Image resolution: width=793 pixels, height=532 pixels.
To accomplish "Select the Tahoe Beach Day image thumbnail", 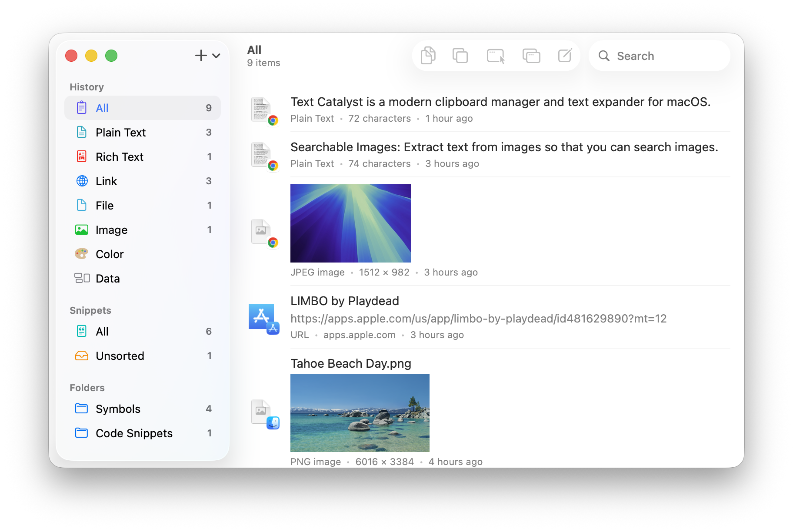I will tap(360, 412).
